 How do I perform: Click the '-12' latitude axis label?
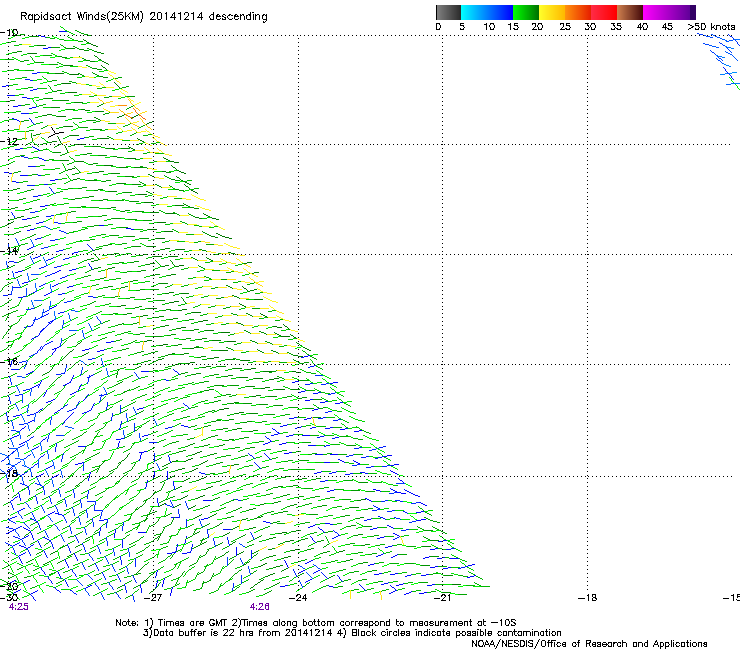point(9,141)
